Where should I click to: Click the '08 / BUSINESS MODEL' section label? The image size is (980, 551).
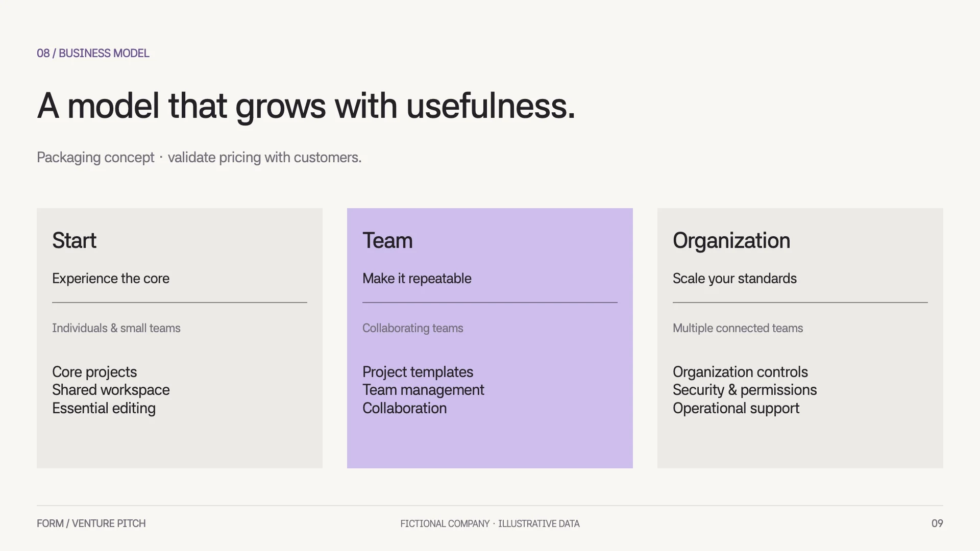tap(93, 53)
